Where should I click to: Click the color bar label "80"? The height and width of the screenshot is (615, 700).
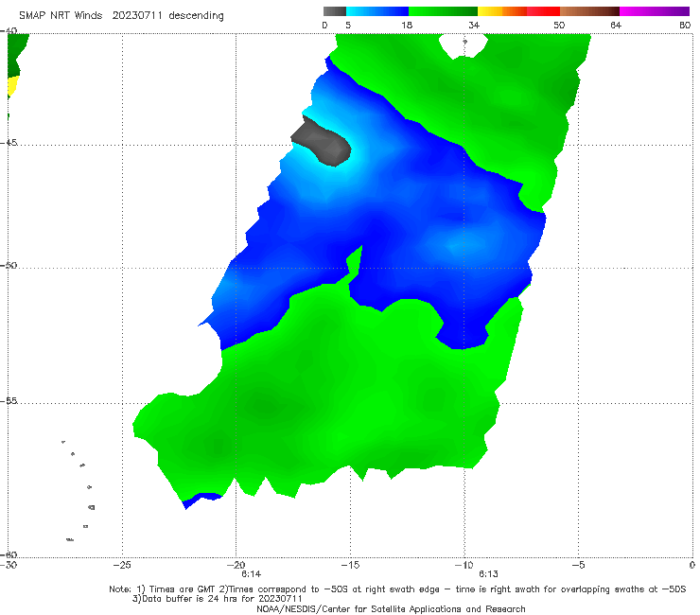685,26
